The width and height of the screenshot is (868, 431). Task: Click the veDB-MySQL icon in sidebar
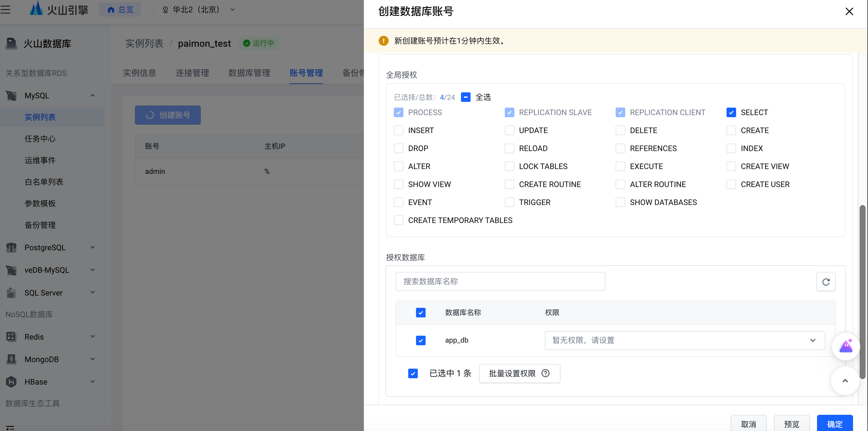coord(11,270)
